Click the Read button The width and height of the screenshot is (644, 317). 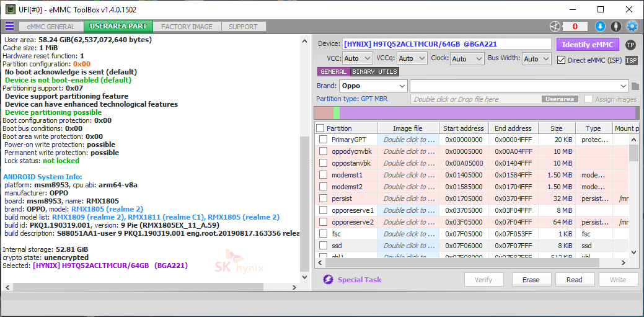tap(574, 280)
